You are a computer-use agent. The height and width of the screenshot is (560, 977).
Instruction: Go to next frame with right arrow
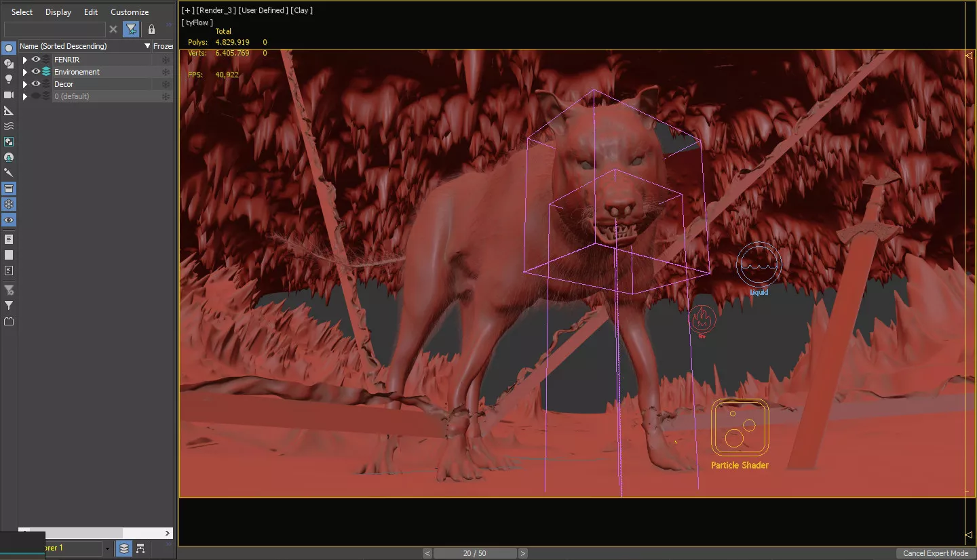coord(522,553)
